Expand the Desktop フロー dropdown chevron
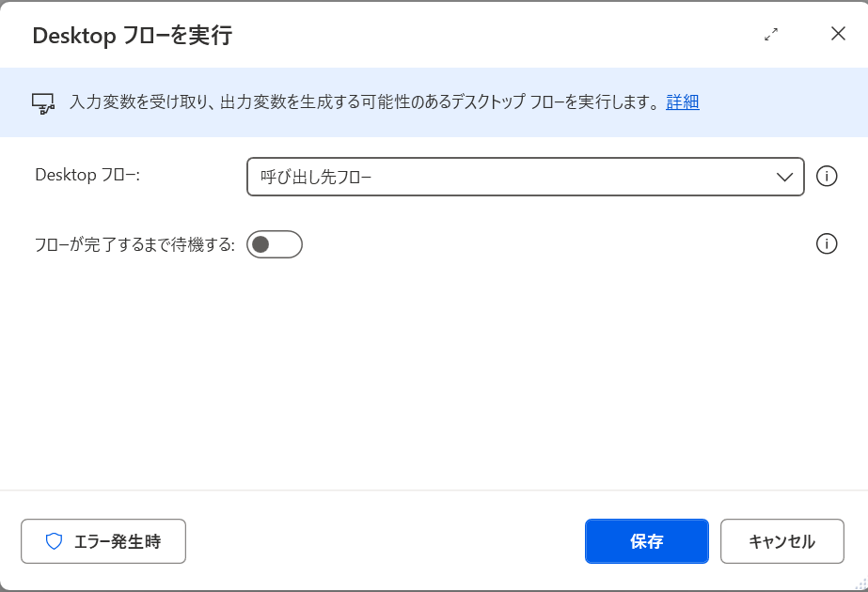 point(785,177)
